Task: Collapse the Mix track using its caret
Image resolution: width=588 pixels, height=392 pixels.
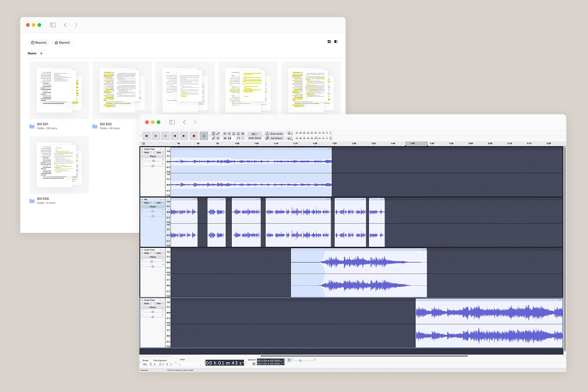Action: pos(160,200)
